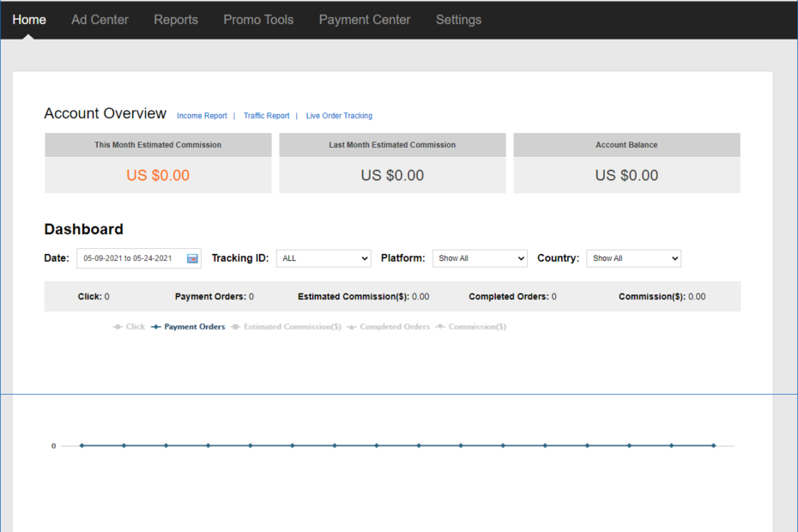
Task: Toggle the Completed Orders legend series
Action: point(389,327)
